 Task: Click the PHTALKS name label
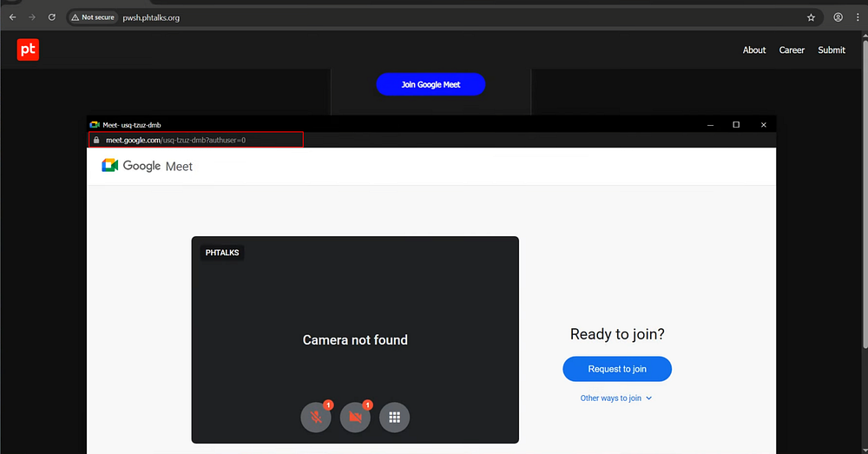point(222,253)
